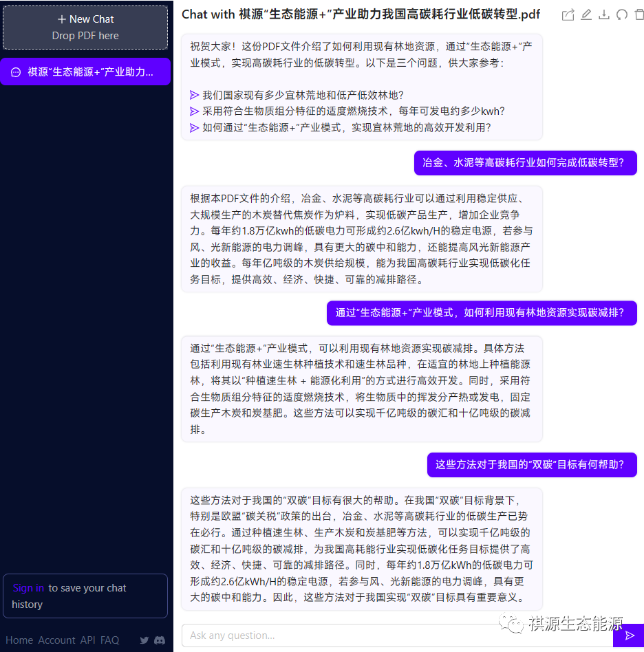Screen dimensions: 644x652
Task: Open the API link
Action: tap(88, 640)
